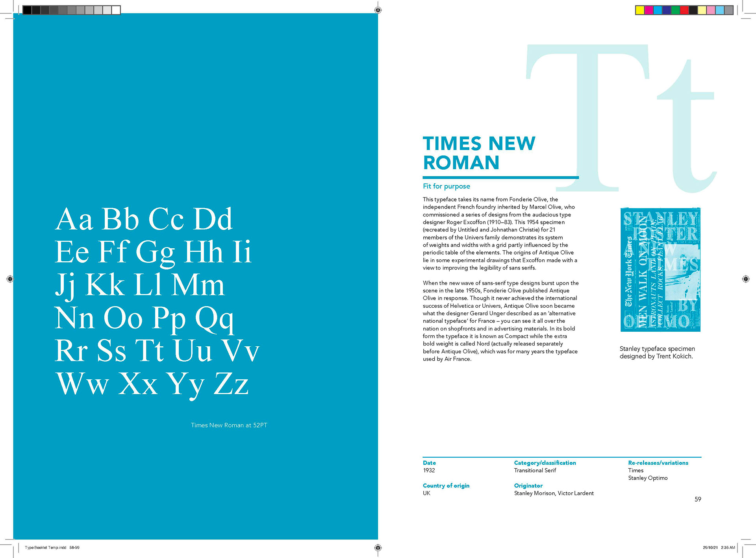The width and height of the screenshot is (756, 558).
Task: Click the registration mark on the left edge
Action: click(x=10, y=279)
